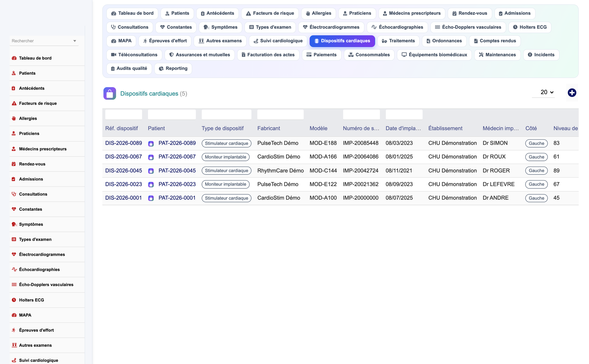Image resolution: width=589 pixels, height=364 pixels.
Task: Click Moniteur implantable badge in DIS-2026-0067 row
Action: (x=225, y=157)
